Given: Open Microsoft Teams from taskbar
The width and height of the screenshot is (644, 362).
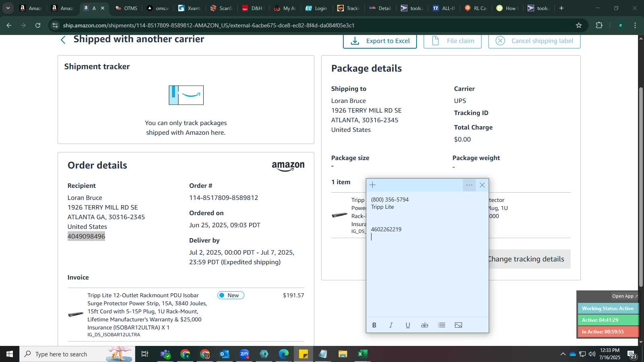Looking at the screenshot, I should point(165,354).
